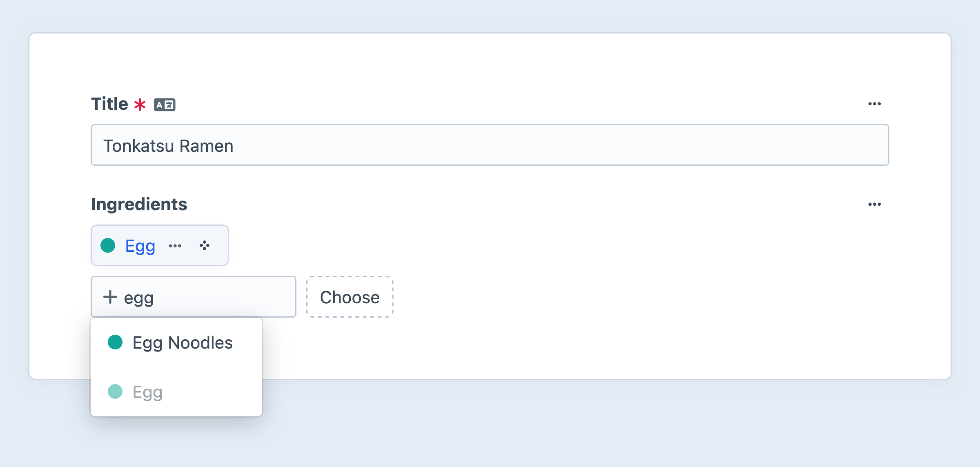Select the Egg chip in Ingredients
This screenshot has width=980, height=467.
[x=160, y=245]
